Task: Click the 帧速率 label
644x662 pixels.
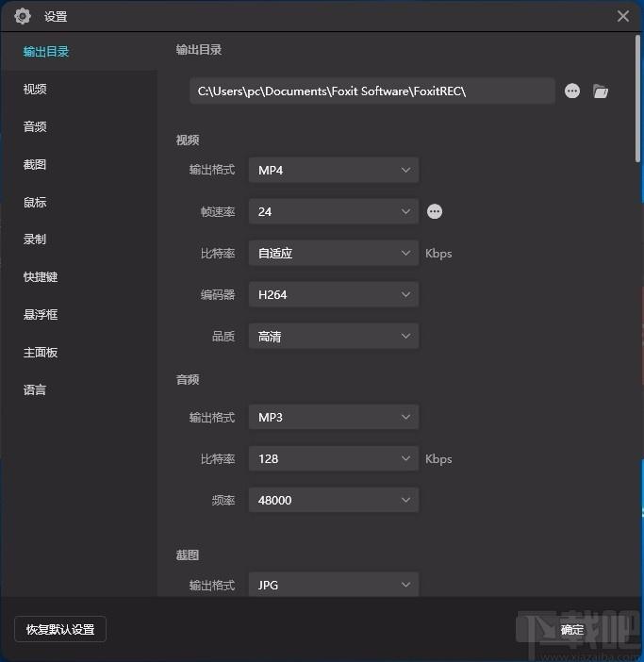Action: (218, 211)
